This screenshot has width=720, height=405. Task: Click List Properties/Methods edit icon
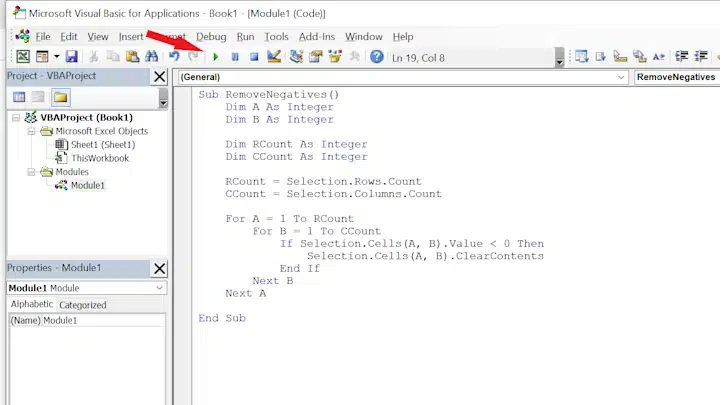click(581, 56)
